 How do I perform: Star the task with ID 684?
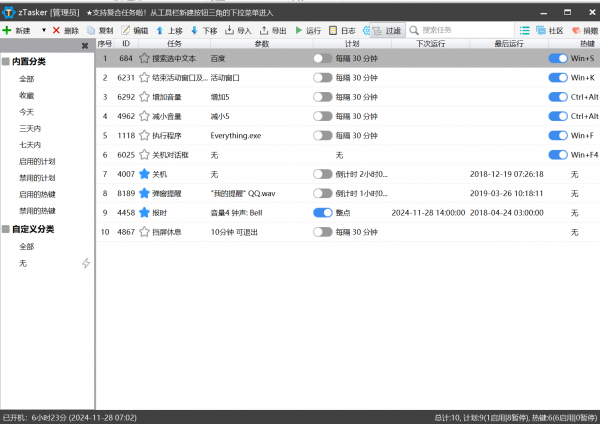coord(144,58)
